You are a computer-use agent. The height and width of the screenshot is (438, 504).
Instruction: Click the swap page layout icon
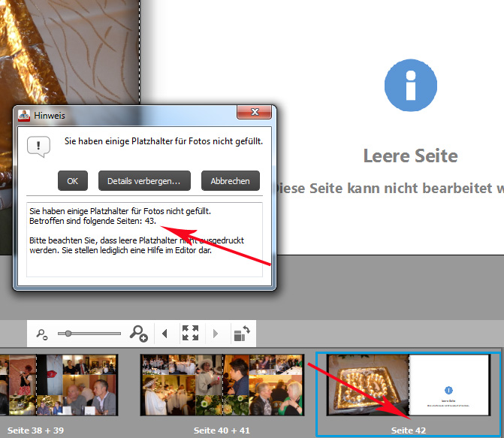[242, 333]
